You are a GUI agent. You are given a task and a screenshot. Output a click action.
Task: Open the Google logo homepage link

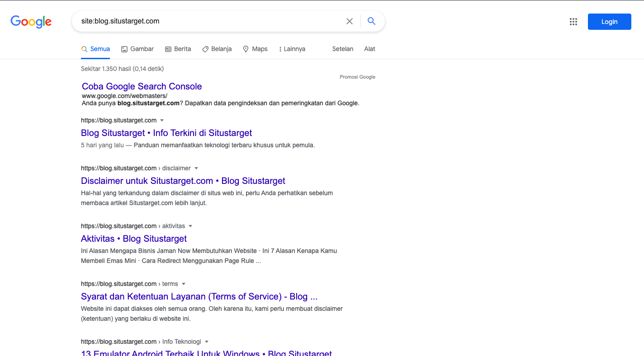pos(31,21)
